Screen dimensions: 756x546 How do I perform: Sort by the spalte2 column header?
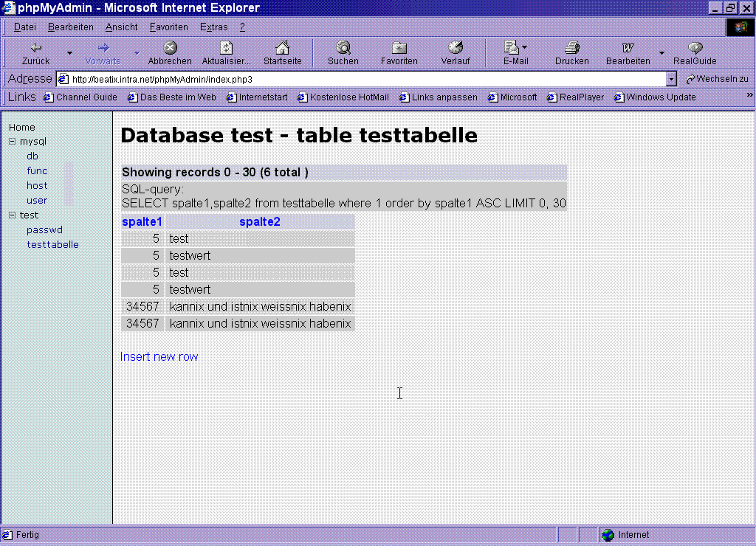pyautogui.click(x=259, y=222)
